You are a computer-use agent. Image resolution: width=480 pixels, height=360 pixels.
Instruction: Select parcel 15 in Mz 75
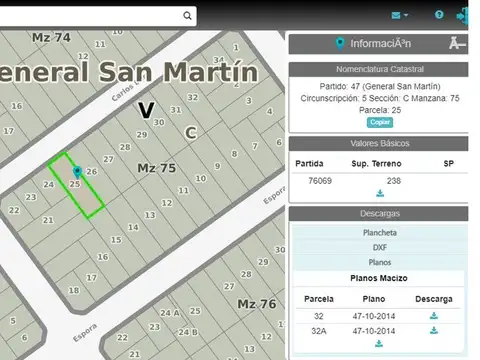116,240
